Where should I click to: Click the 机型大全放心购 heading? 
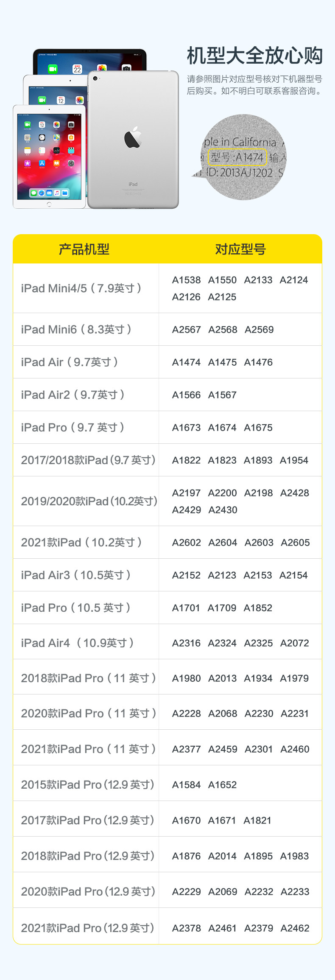click(x=255, y=56)
